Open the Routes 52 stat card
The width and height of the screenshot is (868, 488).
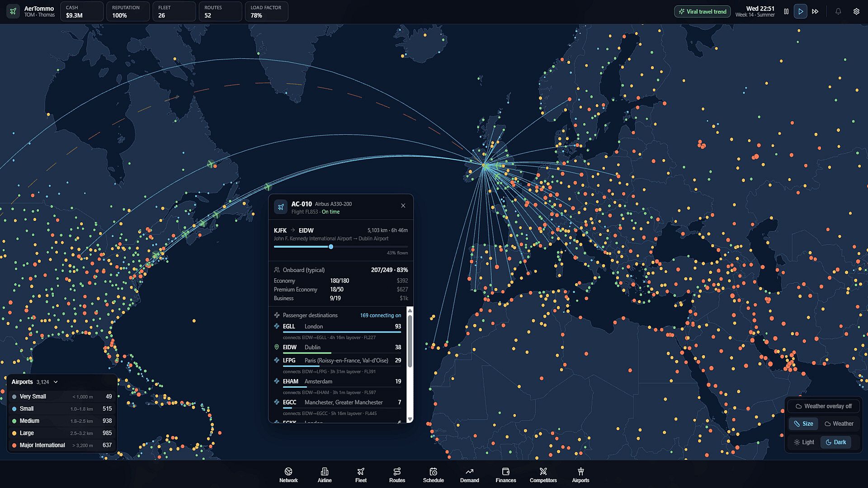point(220,11)
